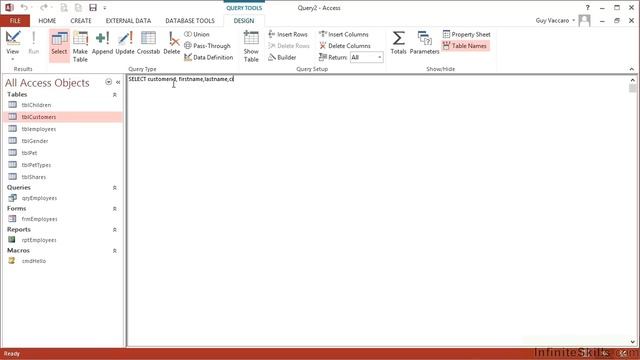This screenshot has height=360, width=640.
Task: Click the Redo icon in quick access toolbar
Action: point(44,7)
